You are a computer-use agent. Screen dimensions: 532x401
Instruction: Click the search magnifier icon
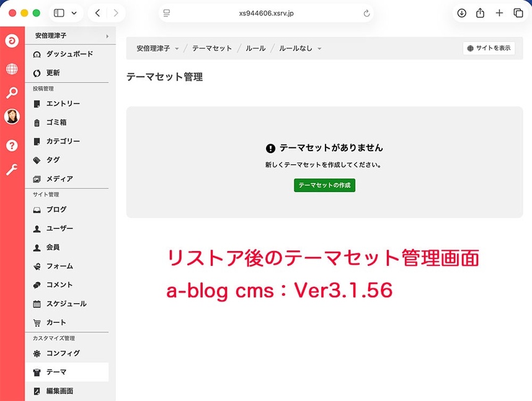12,93
